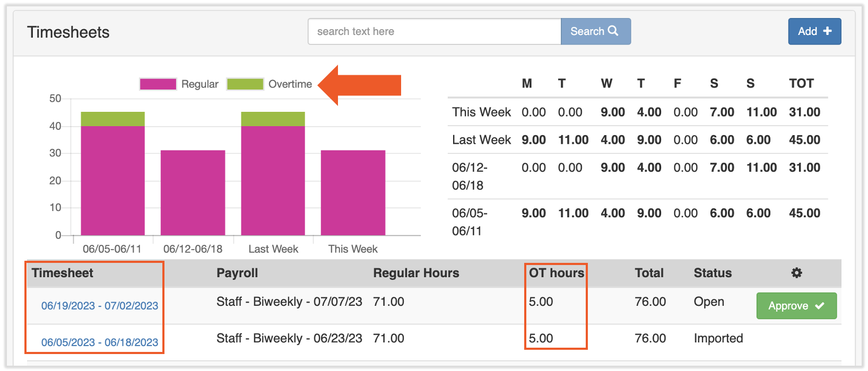Click the 06/12-06/18 bar in chart
This screenshot has height=371, width=868.
pyautogui.click(x=193, y=192)
